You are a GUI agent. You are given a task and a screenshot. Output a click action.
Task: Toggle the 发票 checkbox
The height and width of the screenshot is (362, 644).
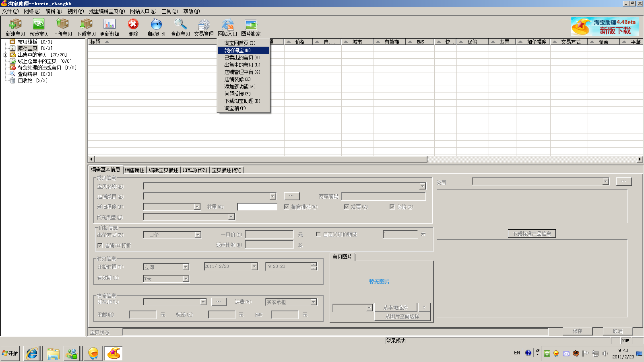(346, 207)
